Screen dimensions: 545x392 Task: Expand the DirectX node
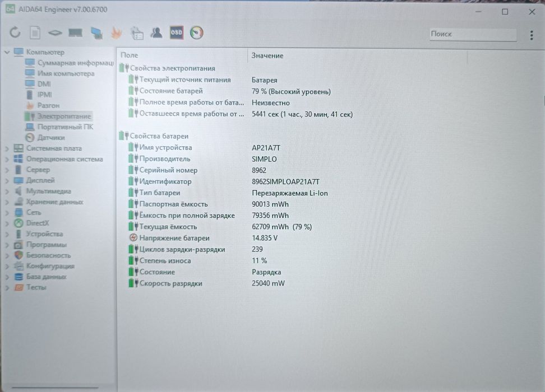tap(7, 223)
